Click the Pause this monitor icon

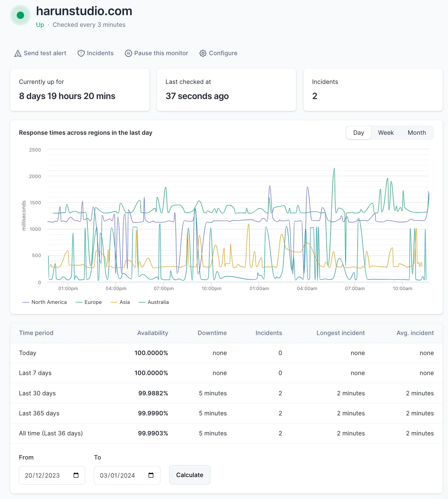(128, 53)
